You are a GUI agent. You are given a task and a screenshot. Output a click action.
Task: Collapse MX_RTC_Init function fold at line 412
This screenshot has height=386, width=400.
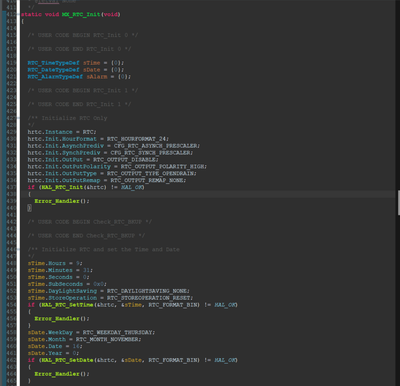[18, 14]
